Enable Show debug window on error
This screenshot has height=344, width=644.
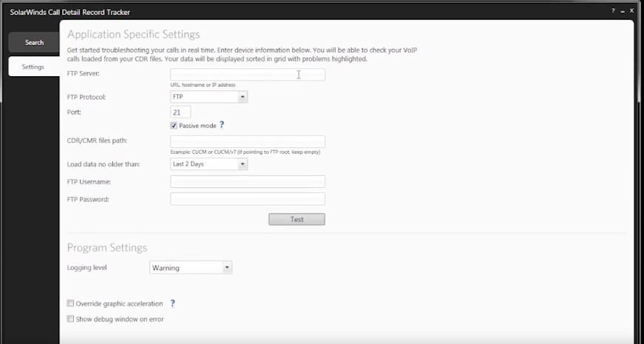click(x=70, y=319)
